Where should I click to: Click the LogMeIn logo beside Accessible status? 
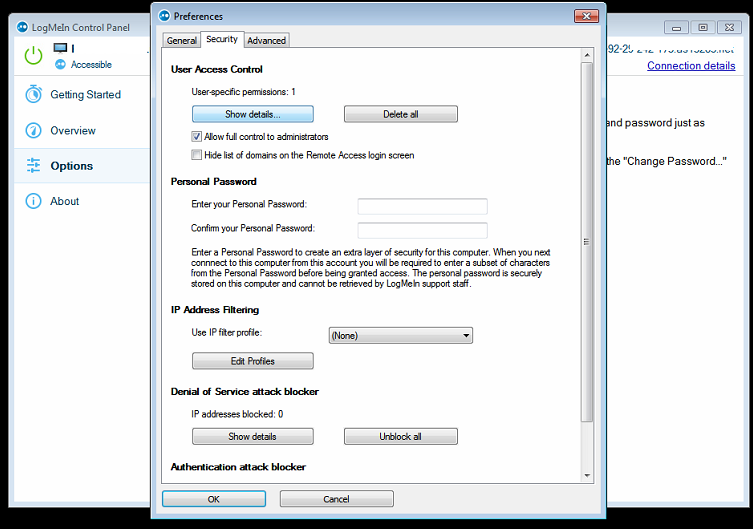(x=60, y=64)
